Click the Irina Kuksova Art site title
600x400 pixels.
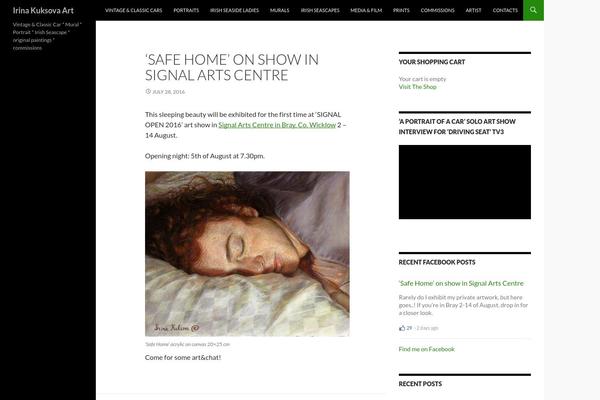coord(43,10)
